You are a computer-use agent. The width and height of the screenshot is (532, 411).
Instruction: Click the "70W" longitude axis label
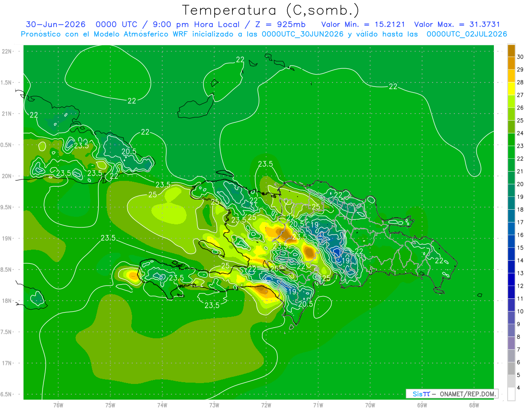[370, 405]
